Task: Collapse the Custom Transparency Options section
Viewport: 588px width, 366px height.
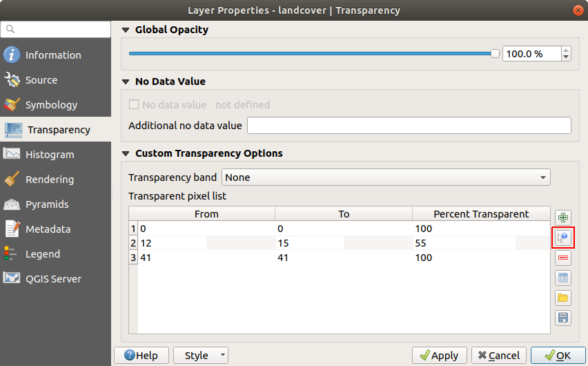Action: pos(126,153)
